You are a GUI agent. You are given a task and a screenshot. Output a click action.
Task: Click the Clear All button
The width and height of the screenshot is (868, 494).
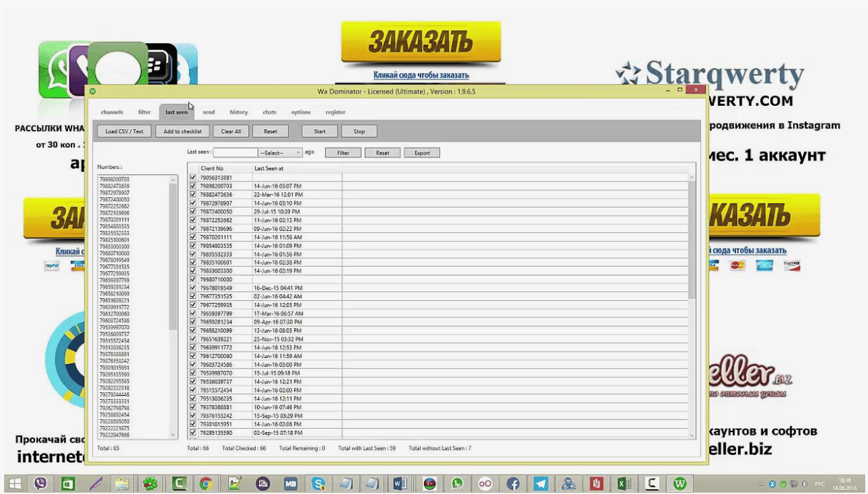pos(231,131)
